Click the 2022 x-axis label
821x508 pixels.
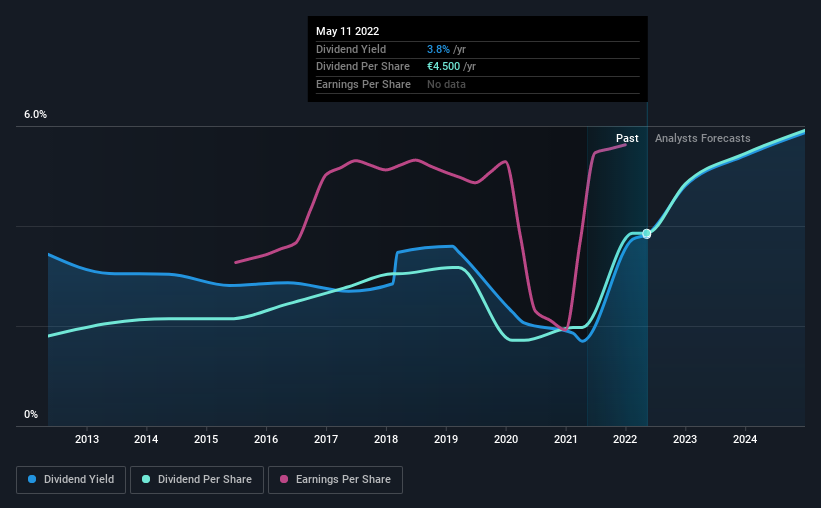(625, 439)
